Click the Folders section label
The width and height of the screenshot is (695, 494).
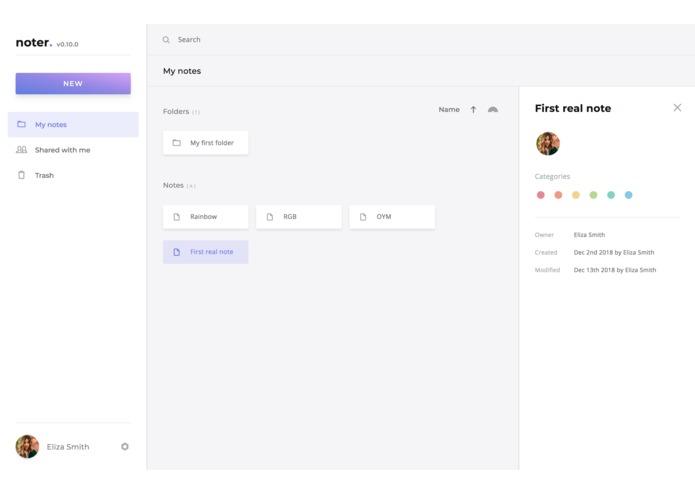(176, 111)
